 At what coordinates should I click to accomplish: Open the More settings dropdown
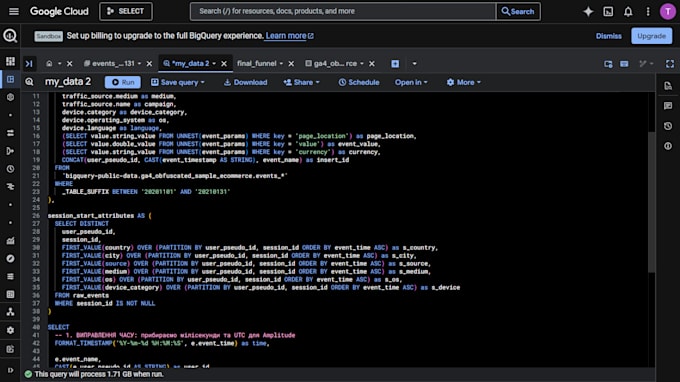(x=464, y=82)
